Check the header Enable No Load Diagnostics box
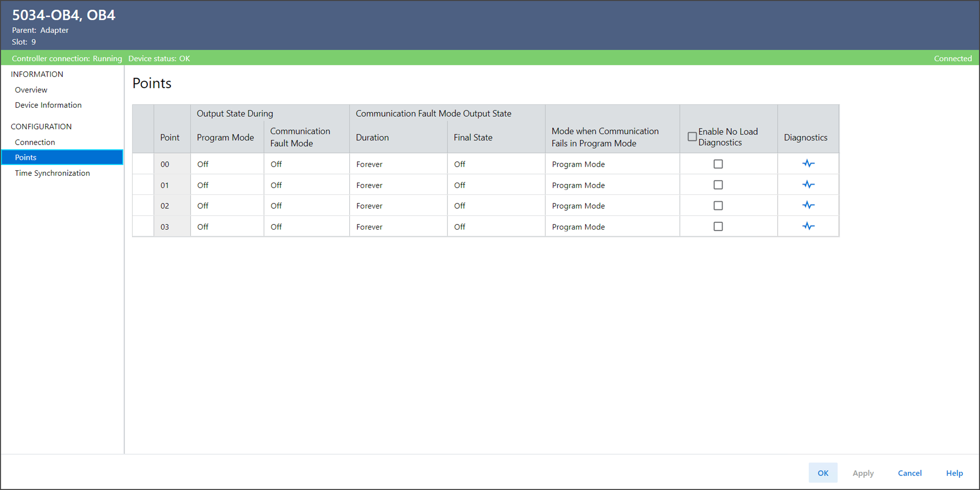The image size is (980, 490). pos(692,137)
